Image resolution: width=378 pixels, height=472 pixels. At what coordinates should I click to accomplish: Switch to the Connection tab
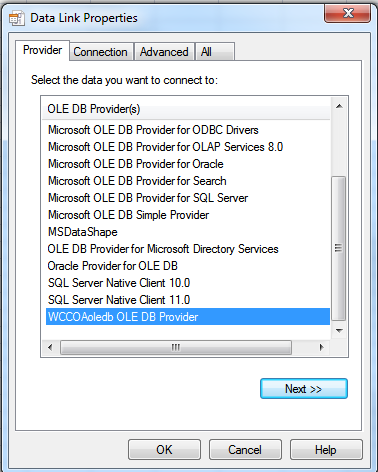(100, 52)
